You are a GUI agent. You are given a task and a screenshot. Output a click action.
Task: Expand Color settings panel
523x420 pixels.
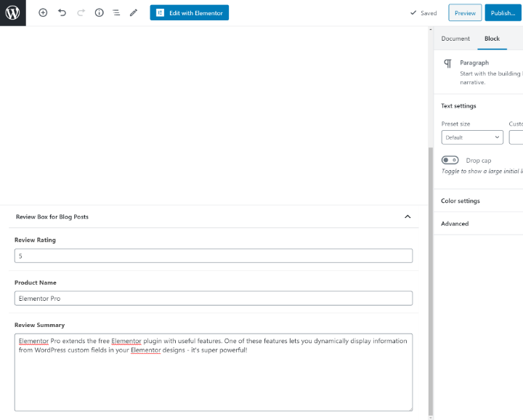click(x=478, y=201)
